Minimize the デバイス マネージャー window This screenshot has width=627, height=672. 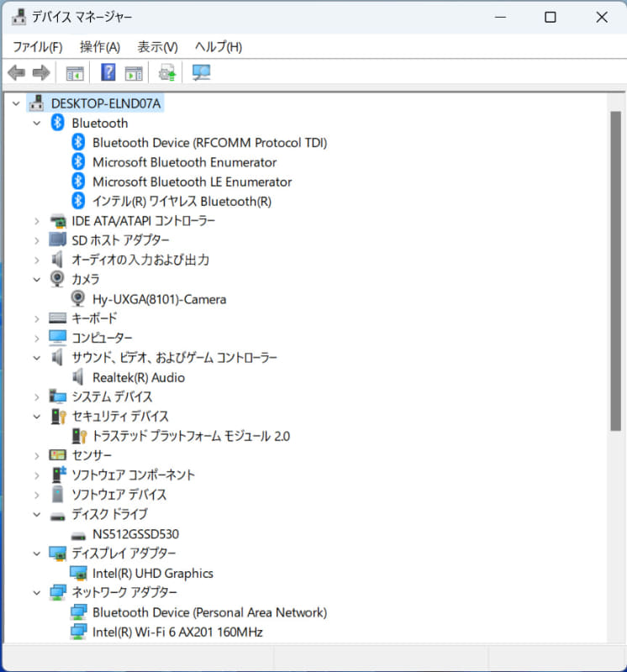[500, 17]
